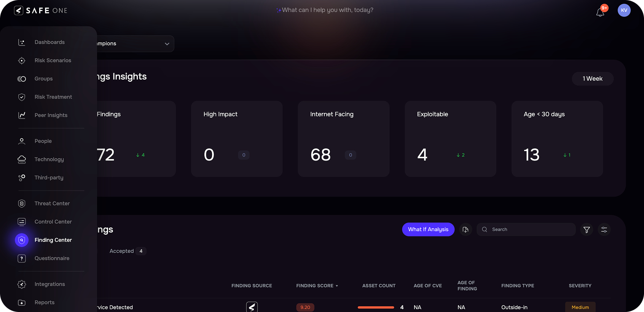Image resolution: width=644 pixels, height=312 pixels.
Task: Open the Questionnaire page
Action: [x=52, y=258]
